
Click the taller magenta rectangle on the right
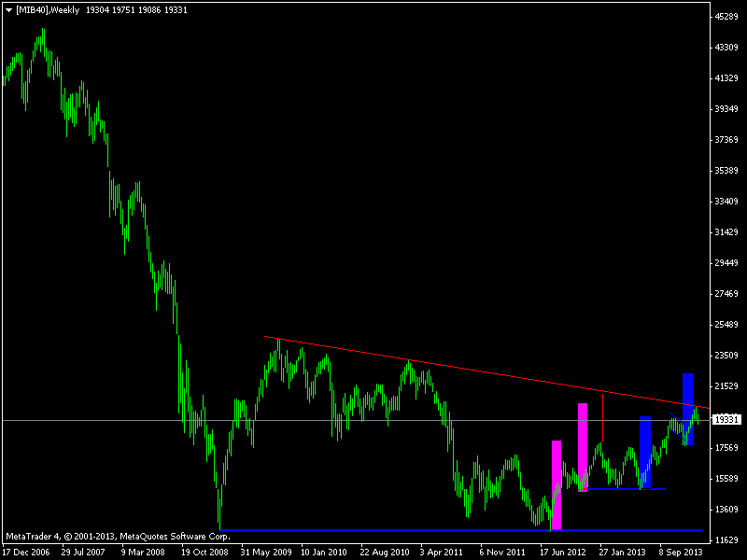coord(583,446)
